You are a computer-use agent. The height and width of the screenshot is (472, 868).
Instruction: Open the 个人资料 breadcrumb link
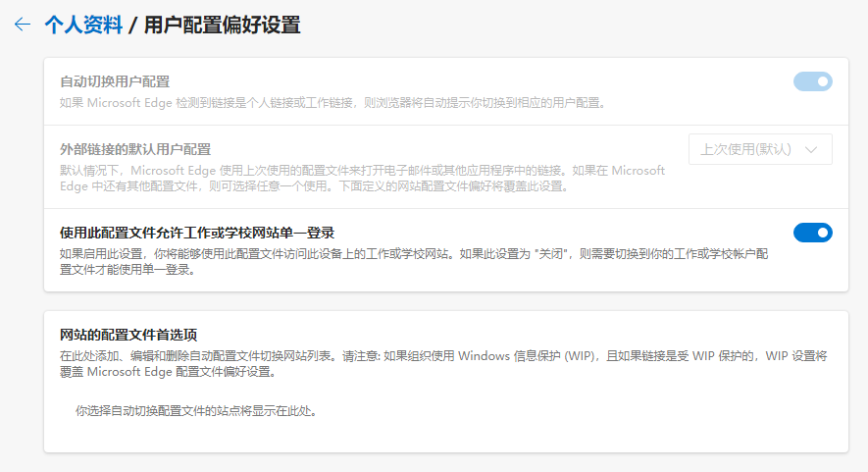pos(83,25)
